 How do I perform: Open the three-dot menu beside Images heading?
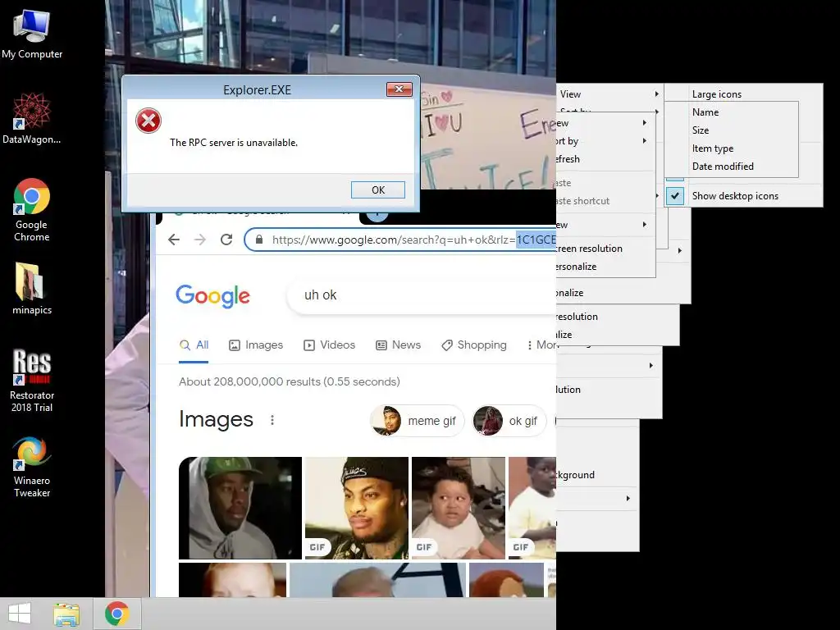[272, 420]
